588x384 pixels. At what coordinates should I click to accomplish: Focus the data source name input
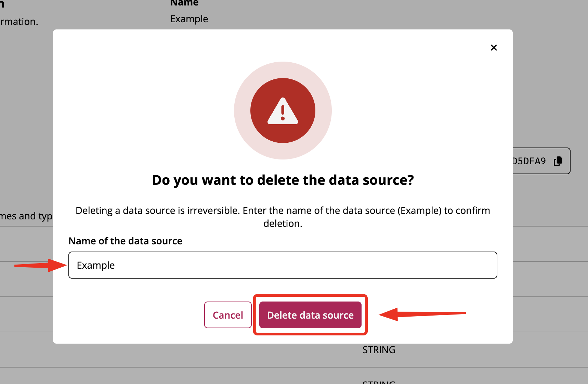(x=283, y=265)
